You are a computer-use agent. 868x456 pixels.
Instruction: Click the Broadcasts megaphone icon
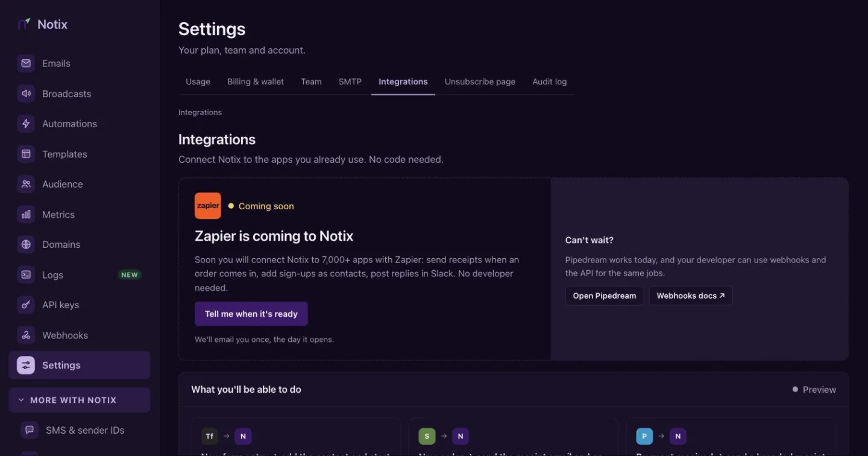click(x=26, y=93)
